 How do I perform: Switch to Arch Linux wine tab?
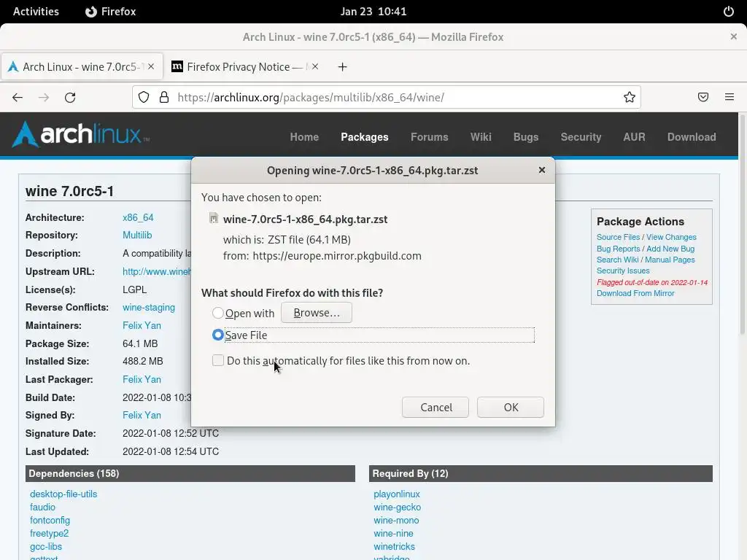tap(82, 66)
